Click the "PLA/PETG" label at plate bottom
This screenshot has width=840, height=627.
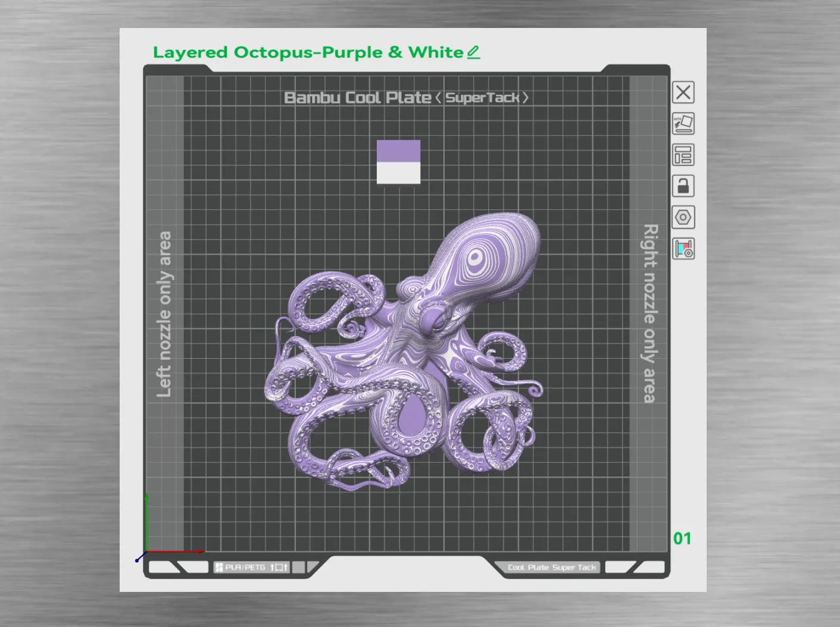(x=245, y=567)
